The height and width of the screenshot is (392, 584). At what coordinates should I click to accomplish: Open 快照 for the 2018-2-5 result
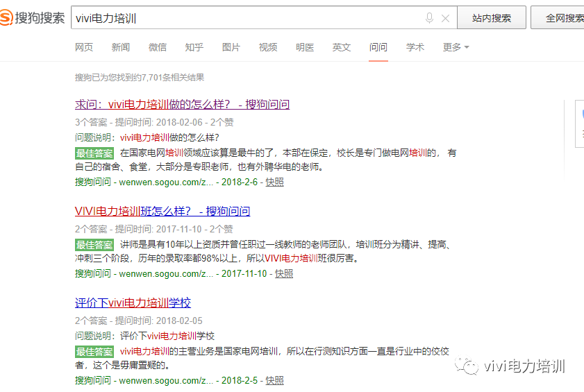tap(274, 380)
